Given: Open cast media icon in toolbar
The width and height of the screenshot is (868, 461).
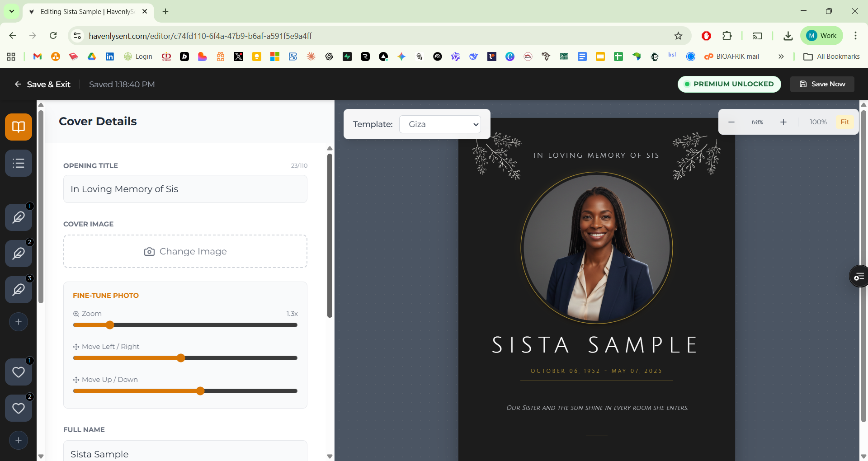Looking at the screenshot, I should click(757, 36).
